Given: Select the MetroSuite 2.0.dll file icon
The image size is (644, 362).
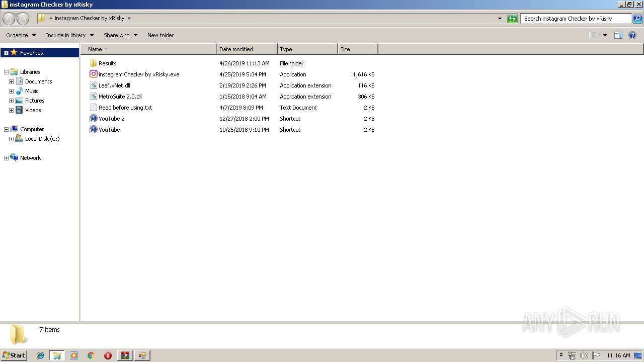Looking at the screenshot, I should [93, 97].
